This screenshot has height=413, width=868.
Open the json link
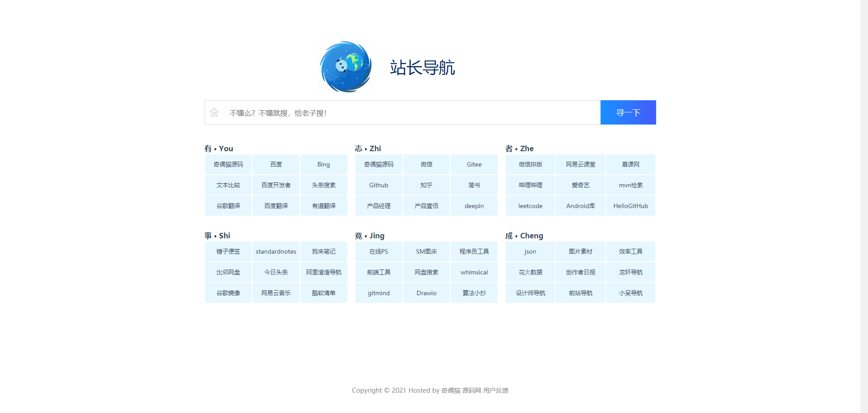click(x=531, y=251)
